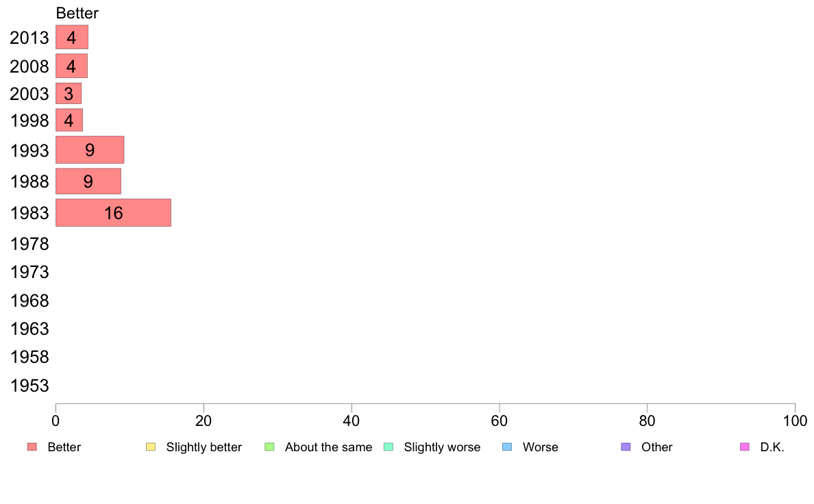Image resolution: width=814 pixels, height=504 pixels.
Task: Select the 2013 bar showing 4
Action: click(72, 38)
